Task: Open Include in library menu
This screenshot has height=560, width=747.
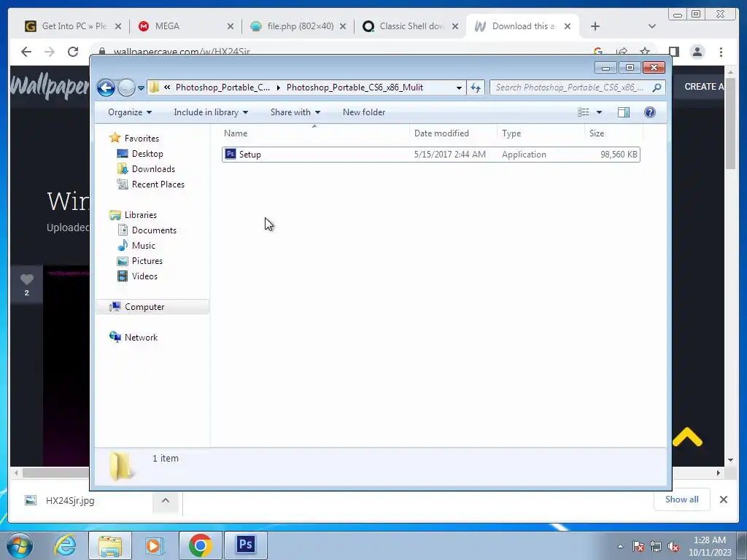Action: pyautogui.click(x=211, y=112)
